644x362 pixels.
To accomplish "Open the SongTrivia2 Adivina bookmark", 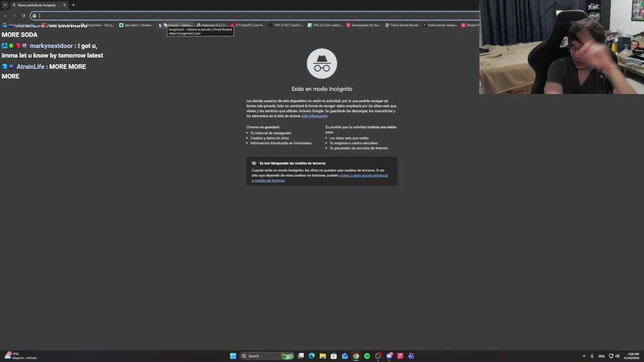I will click(175, 25).
